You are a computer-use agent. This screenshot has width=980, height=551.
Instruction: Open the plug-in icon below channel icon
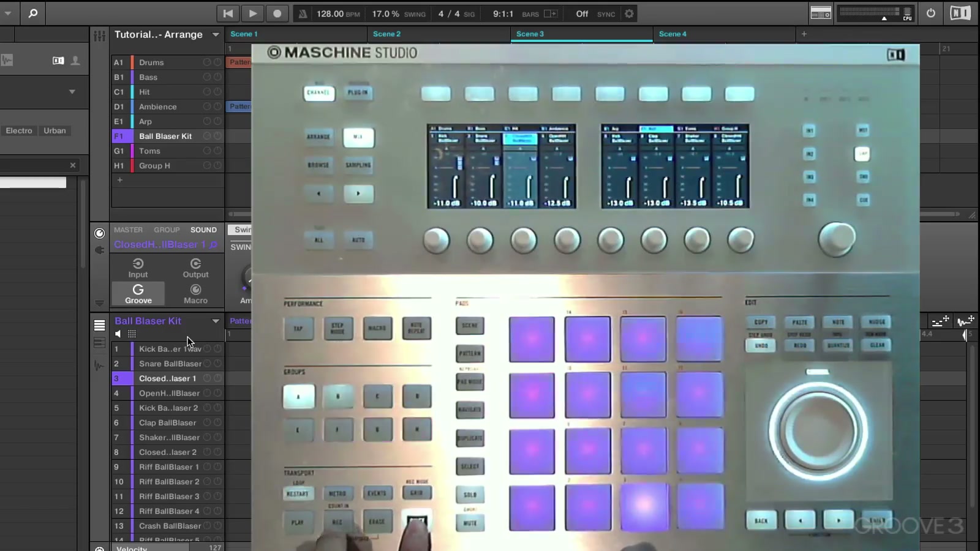point(99,250)
